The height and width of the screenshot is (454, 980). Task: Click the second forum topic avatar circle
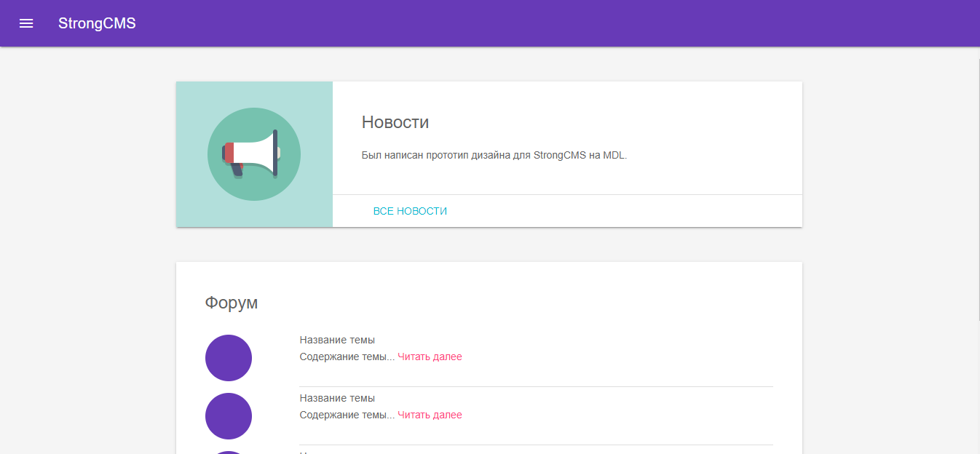coord(229,416)
